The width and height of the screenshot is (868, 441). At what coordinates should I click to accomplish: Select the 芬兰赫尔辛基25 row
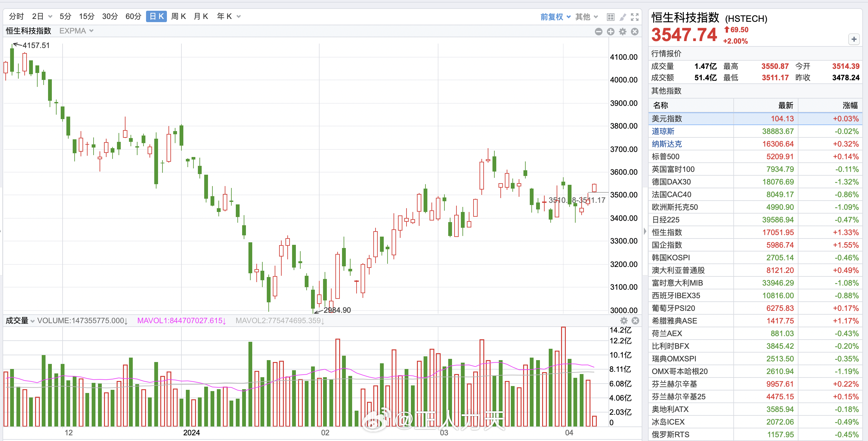pyautogui.click(x=755, y=396)
